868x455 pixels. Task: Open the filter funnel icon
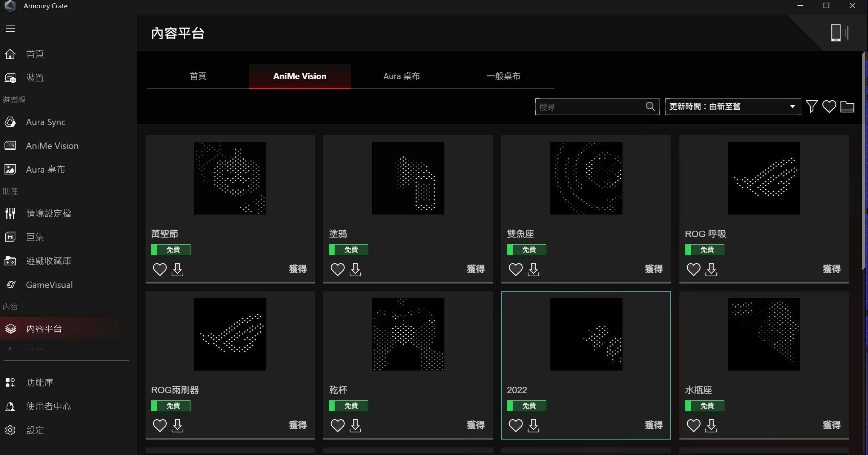812,107
